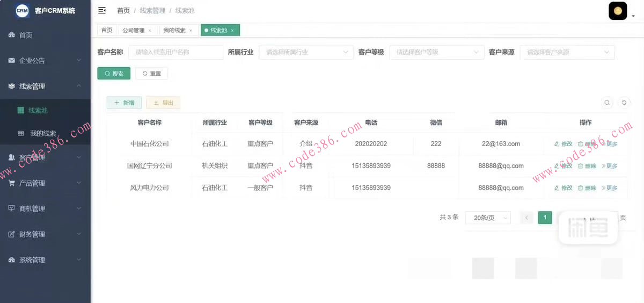Viewport: 644px width, 303px height.
Task: Click the 中国石化公司 cell
Action: coord(149,144)
